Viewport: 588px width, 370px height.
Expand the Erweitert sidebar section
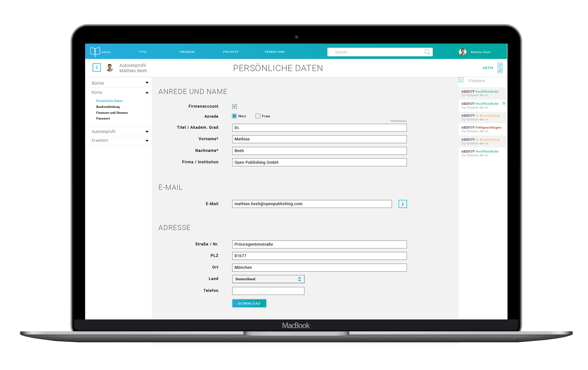(119, 140)
